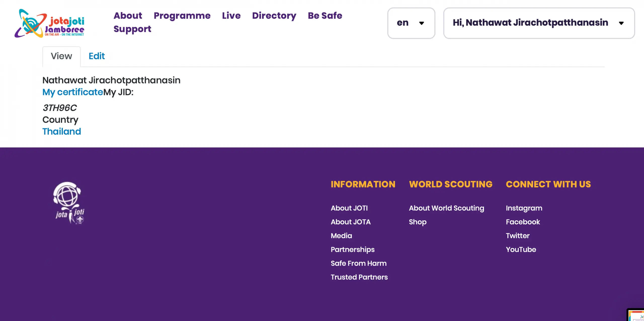The height and width of the screenshot is (321, 644).
Task: Open the Safe From Harm link
Action: click(x=358, y=263)
